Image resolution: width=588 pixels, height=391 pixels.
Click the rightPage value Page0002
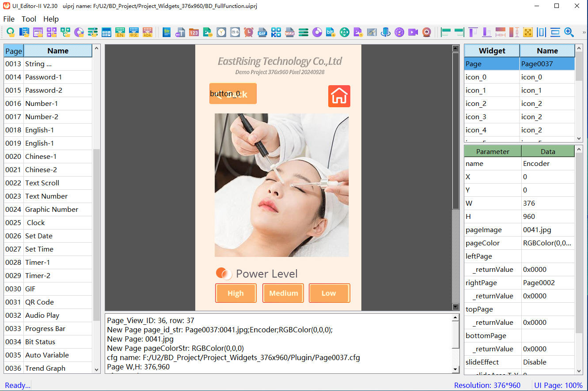tap(548, 282)
